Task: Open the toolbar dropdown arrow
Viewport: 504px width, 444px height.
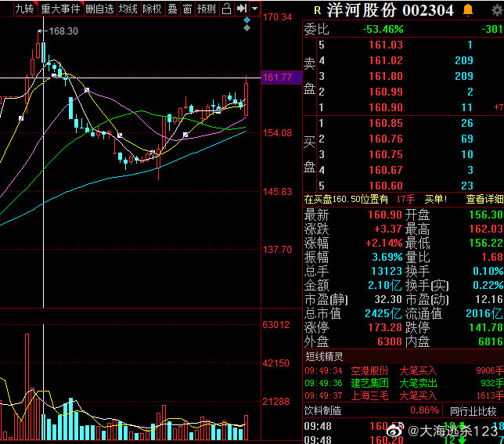Action: [x=255, y=9]
